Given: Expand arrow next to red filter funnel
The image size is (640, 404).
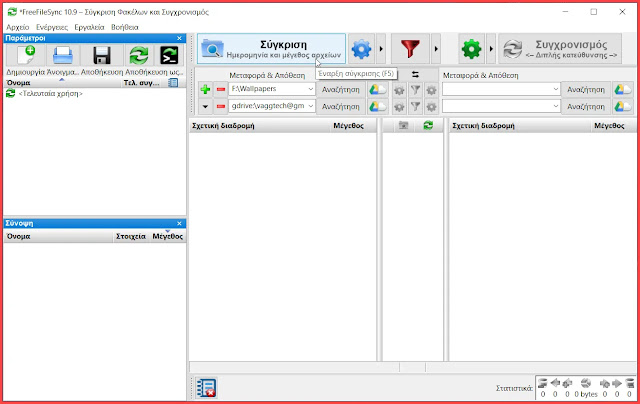Looking at the screenshot, I should [436, 49].
